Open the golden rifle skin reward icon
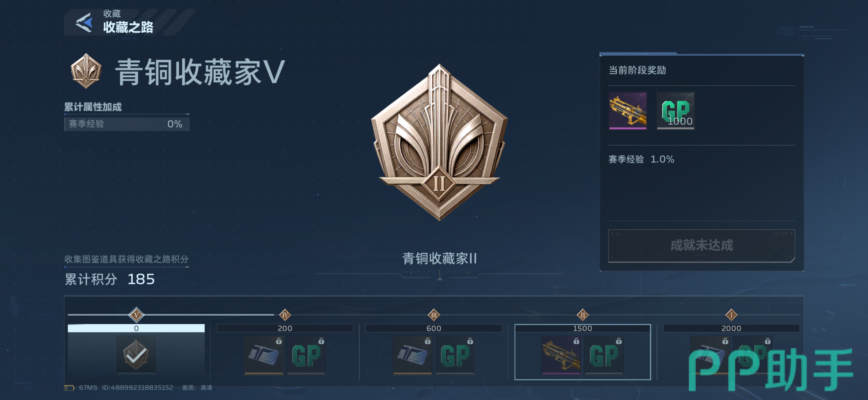 point(628,111)
